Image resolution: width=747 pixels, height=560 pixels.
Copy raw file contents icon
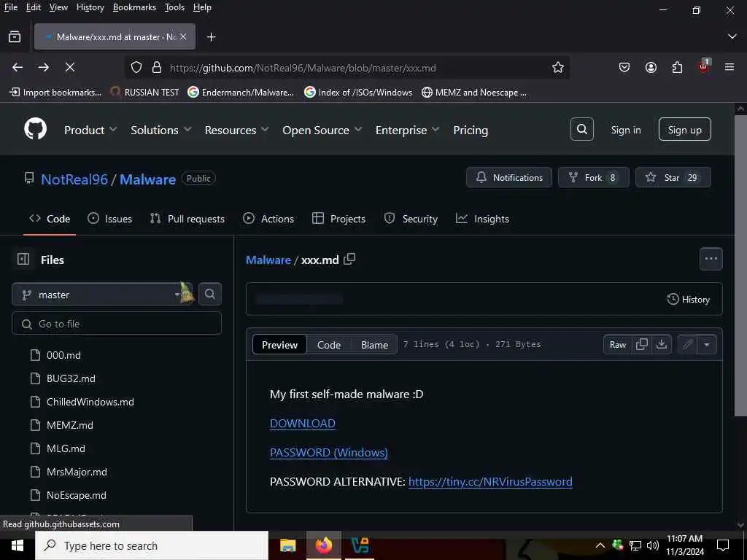tap(642, 344)
